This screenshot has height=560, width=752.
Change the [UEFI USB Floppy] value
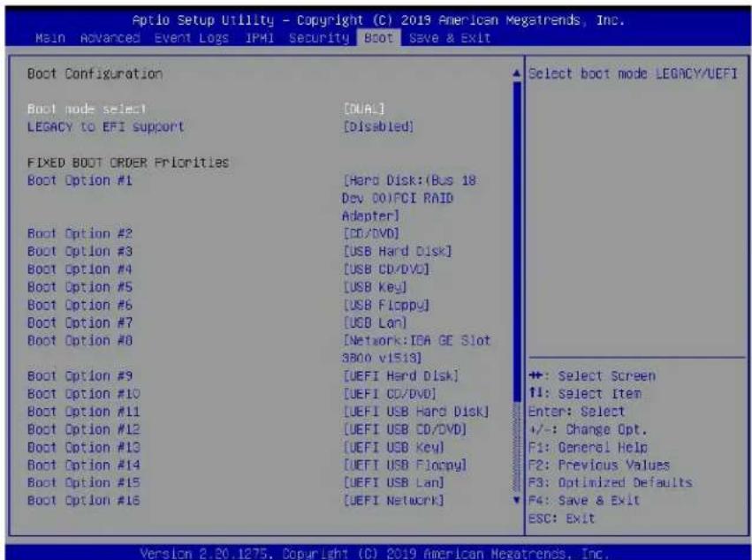(x=405, y=465)
